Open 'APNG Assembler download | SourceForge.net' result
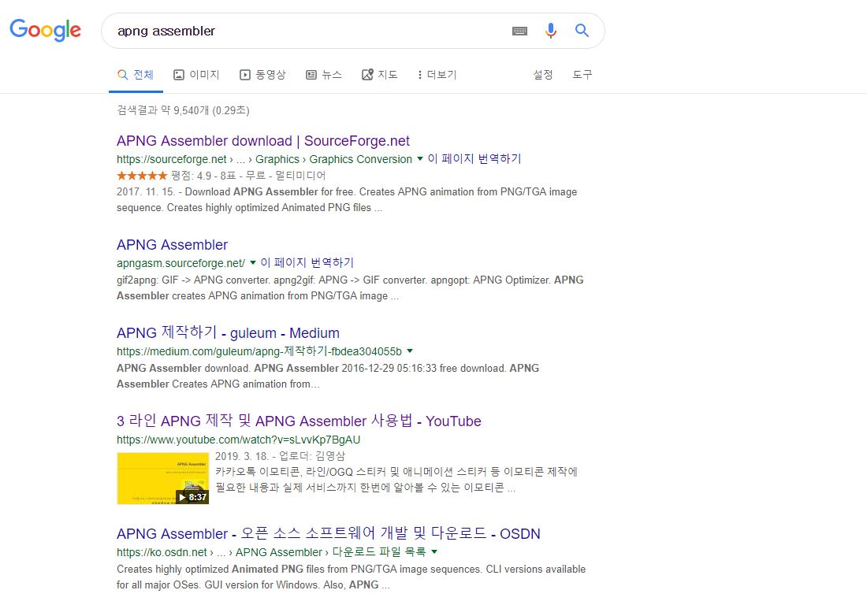The image size is (867, 616). coord(263,141)
